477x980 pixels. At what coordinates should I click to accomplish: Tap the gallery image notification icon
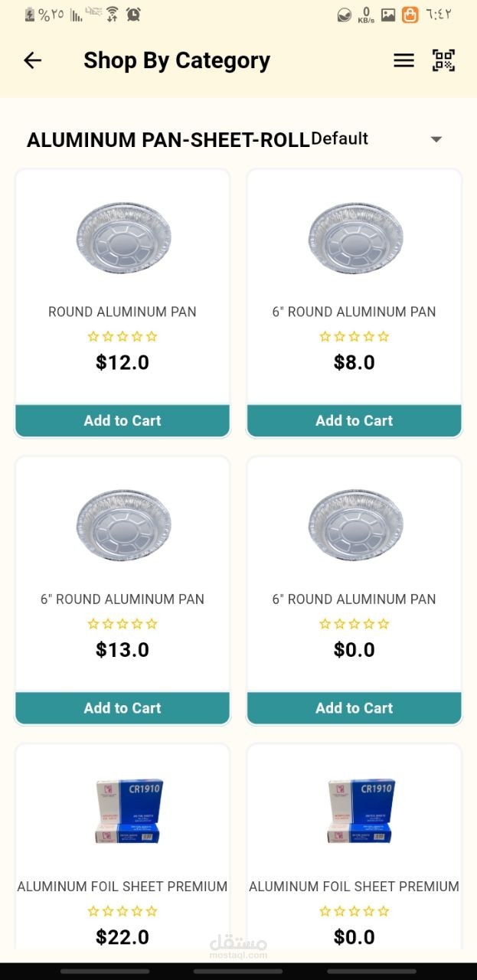click(389, 15)
